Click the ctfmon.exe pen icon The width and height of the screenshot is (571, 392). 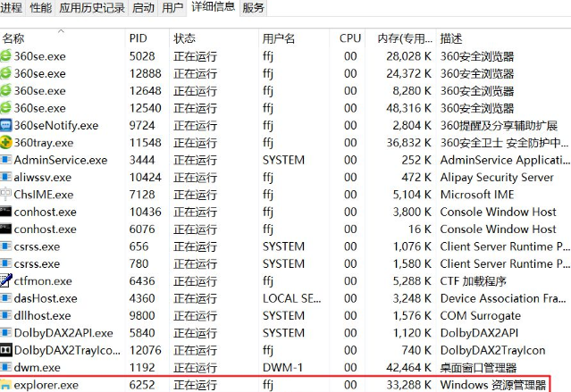(6, 281)
